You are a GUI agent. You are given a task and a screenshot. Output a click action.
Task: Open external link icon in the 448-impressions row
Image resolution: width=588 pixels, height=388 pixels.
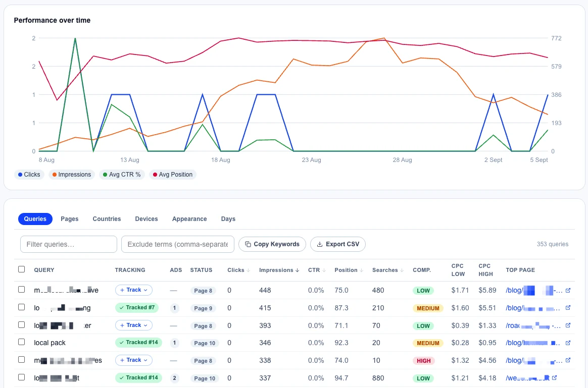click(568, 290)
